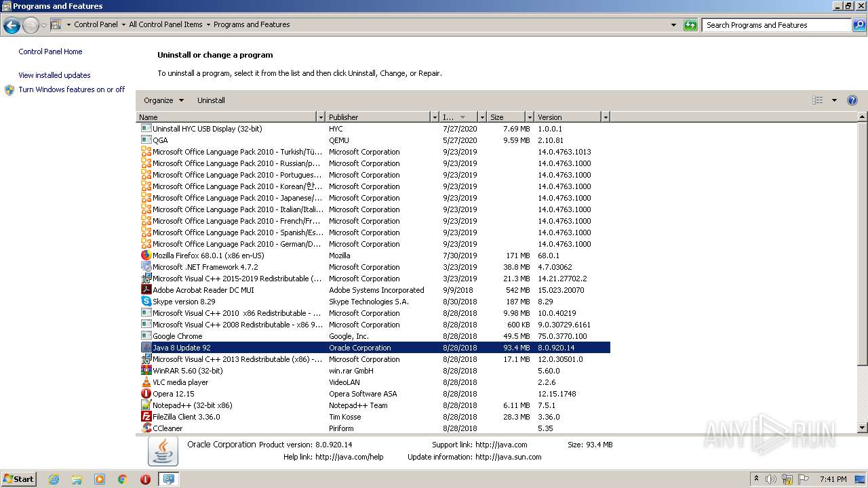Screen dimensions: 868x488
Task: Click the list scrollbar down arrow
Action: point(863,428)
